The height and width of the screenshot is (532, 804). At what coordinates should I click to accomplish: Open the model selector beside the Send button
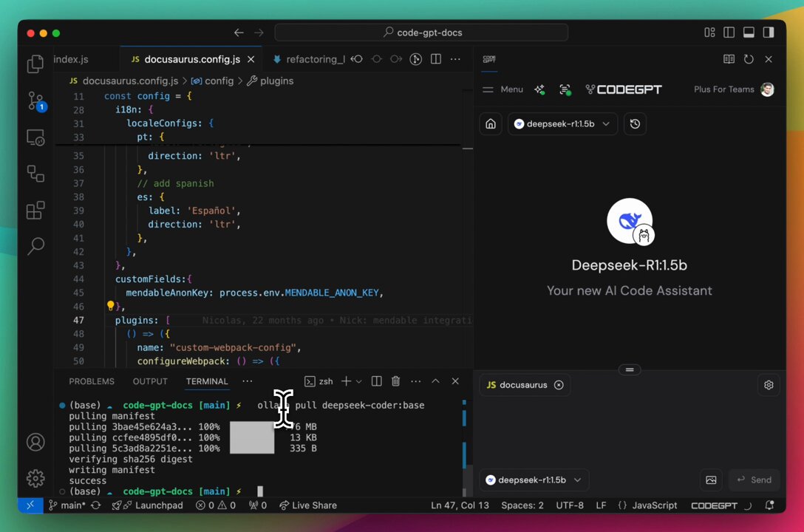pyautogui.click(x=534, y=480)
